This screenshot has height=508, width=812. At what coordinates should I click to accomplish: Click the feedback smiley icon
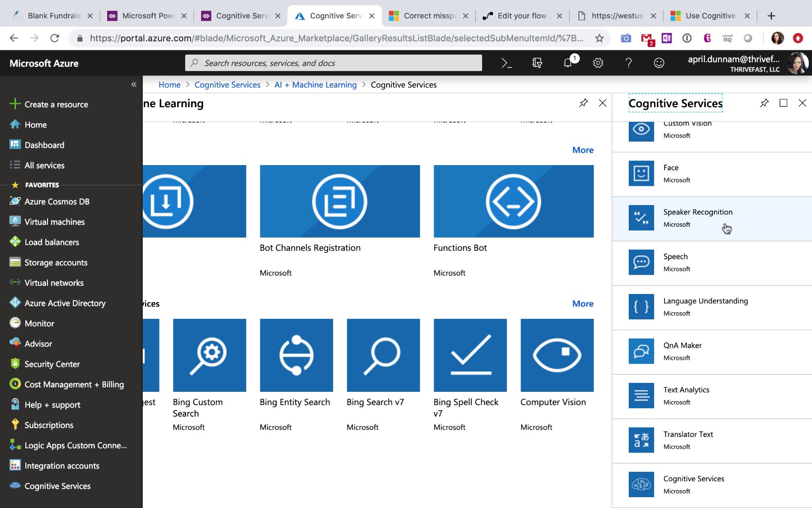[x=659, y=63]
